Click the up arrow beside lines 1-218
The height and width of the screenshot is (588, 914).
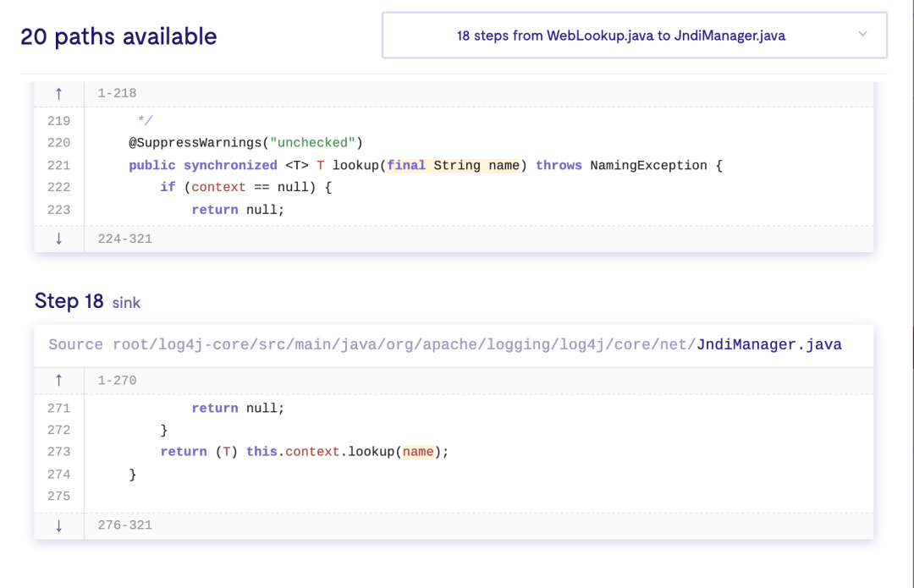[x=58, y=93]
